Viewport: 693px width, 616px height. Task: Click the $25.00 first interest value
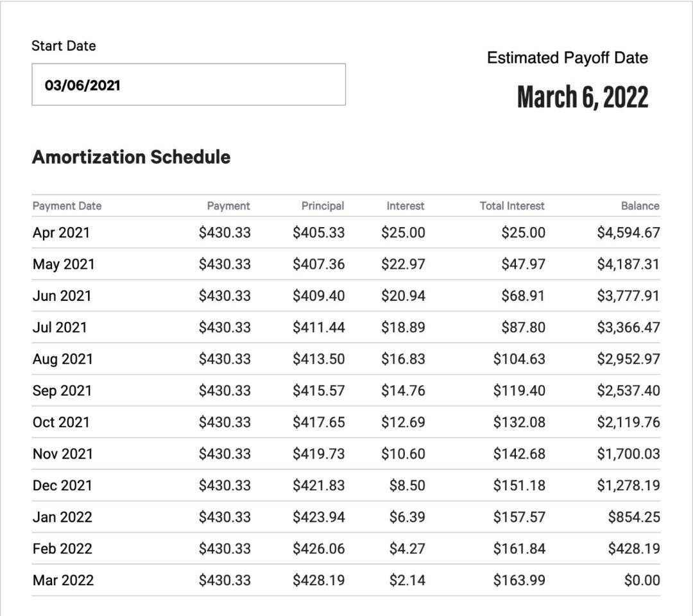(404, 232)
